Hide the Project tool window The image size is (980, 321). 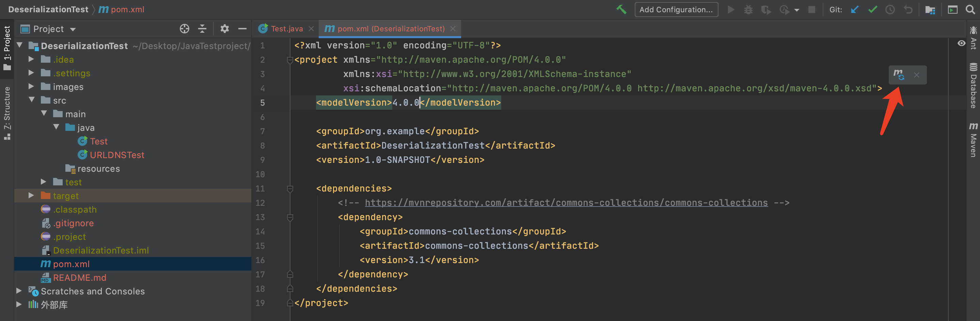(242, 29)
